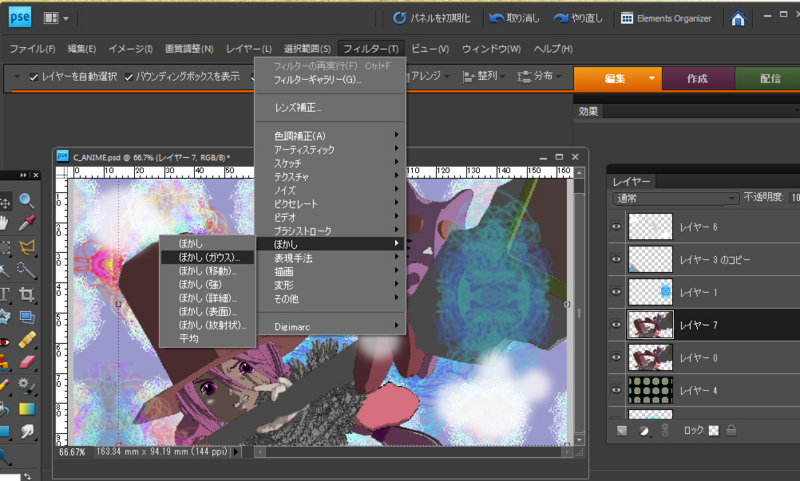
Task: Select the Eraser tool
Action: (x=27, y=362)
